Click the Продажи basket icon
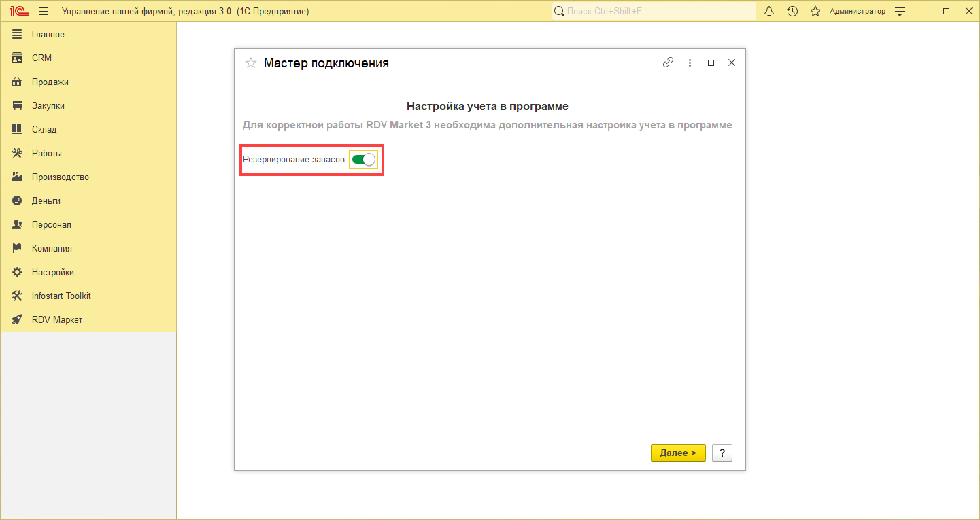The height and width of the screenshot is (520, 980). point(18,82)
